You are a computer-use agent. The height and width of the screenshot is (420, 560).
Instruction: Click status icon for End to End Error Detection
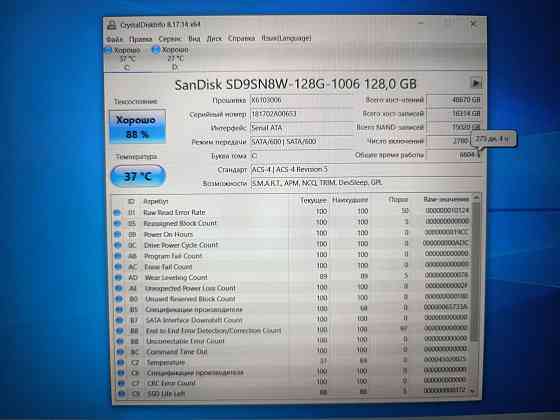point(120,331)
